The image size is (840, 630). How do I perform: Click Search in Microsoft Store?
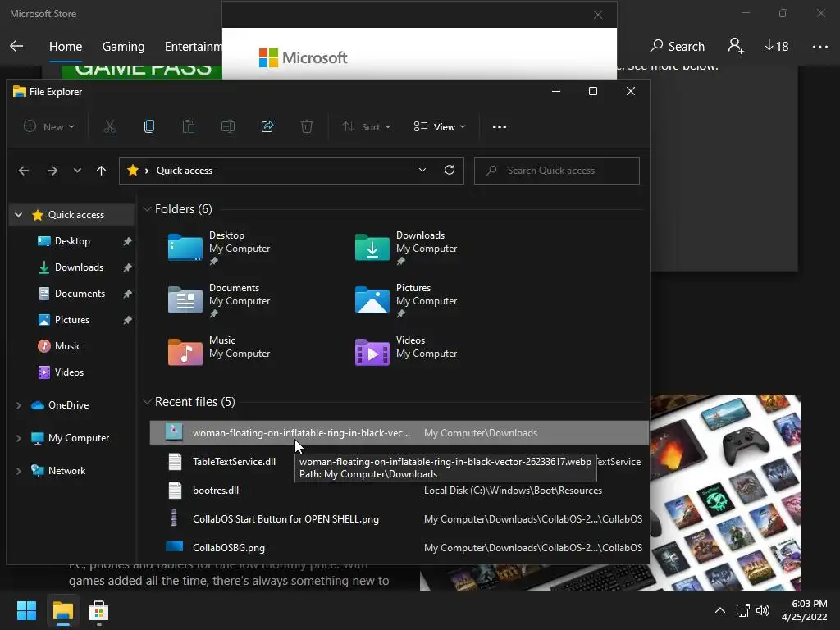[677, 47]
